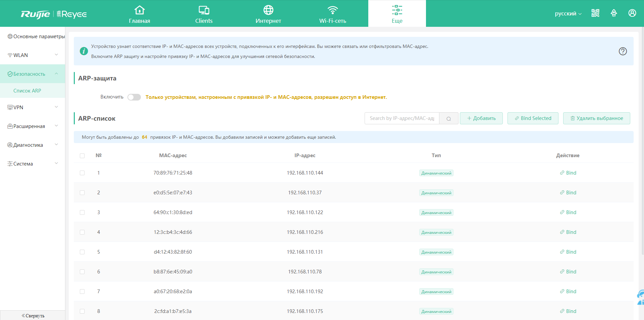Toggle the ARP-защита Включить switch
Image resolution: width=644 pixels, height=320 pixels.
[134, 97]
